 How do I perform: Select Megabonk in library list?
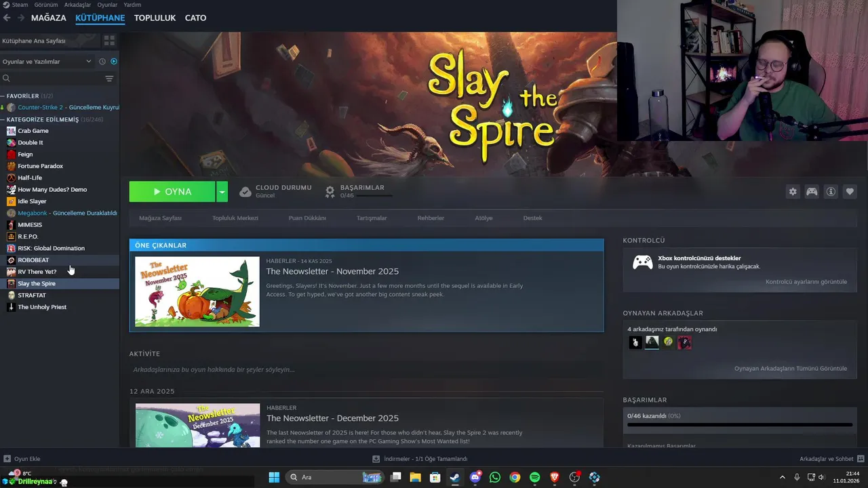60,213
